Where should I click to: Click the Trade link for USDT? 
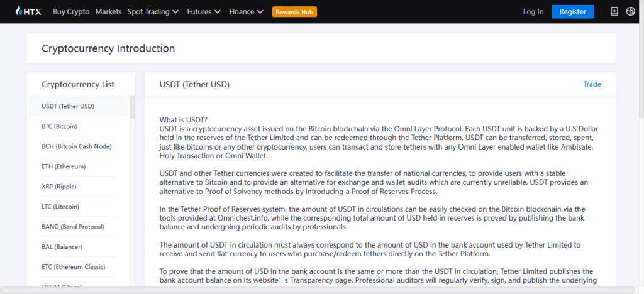(x=592, y=84)
